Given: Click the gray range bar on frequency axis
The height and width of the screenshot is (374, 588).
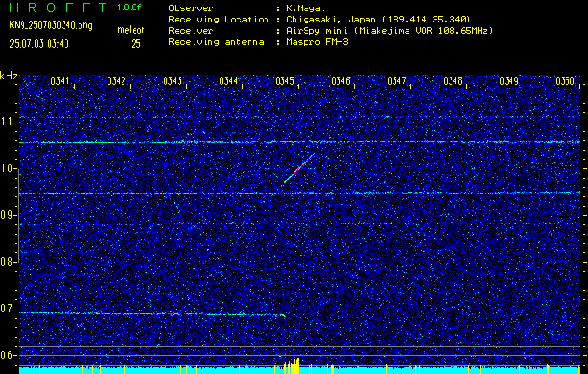Looking at the screenshot, I should (18, 216).
